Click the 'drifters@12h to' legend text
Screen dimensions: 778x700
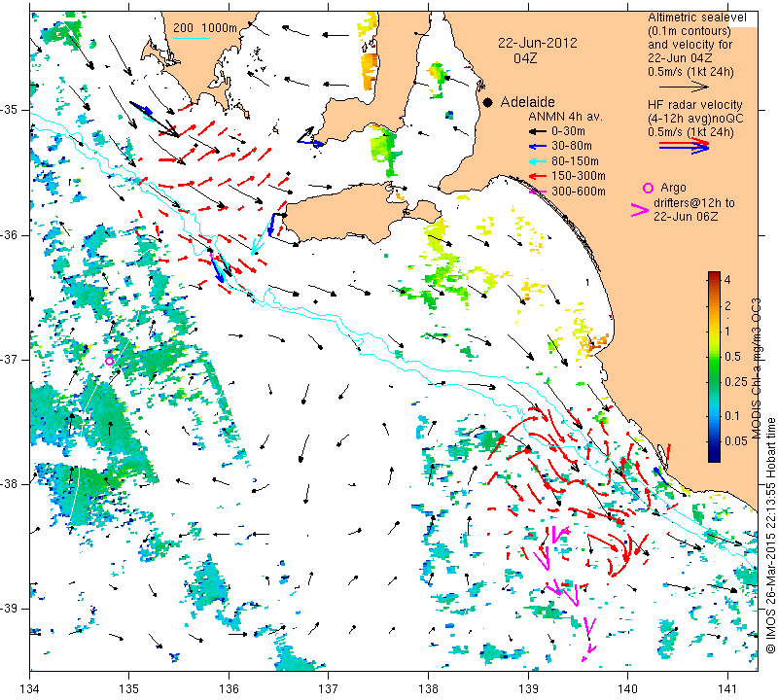pyautogui.click(x=694, y=203)
